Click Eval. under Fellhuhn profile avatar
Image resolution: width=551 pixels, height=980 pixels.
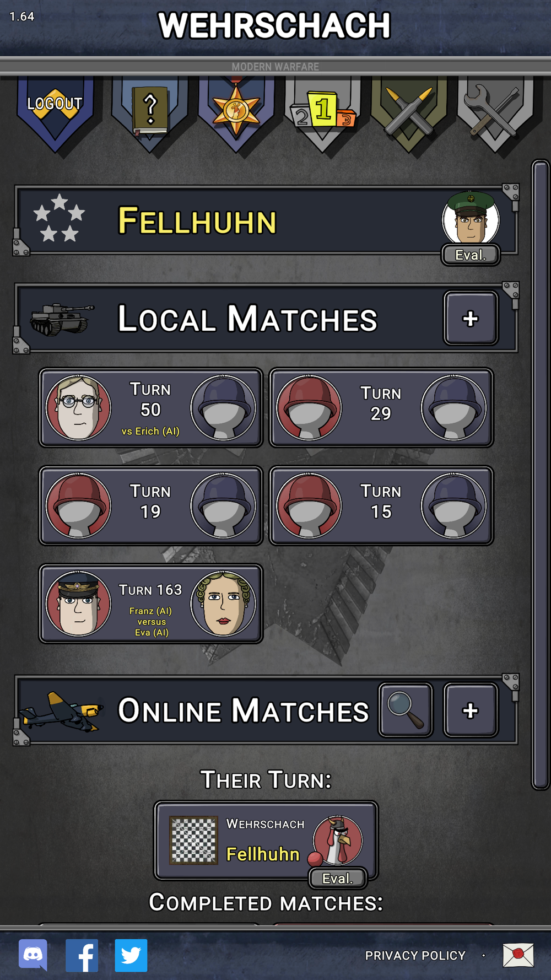click(471, 255)
